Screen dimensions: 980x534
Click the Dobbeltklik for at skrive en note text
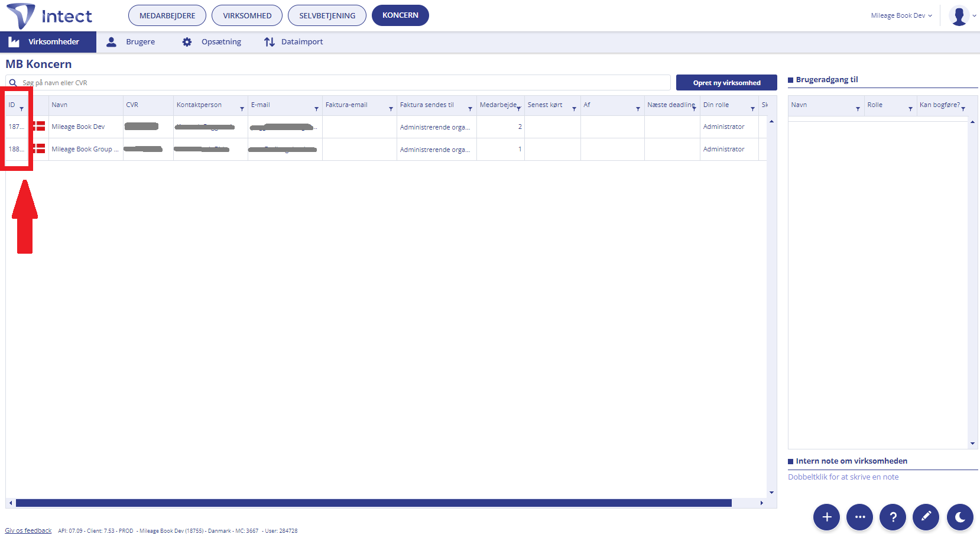(x=843, y=477)
